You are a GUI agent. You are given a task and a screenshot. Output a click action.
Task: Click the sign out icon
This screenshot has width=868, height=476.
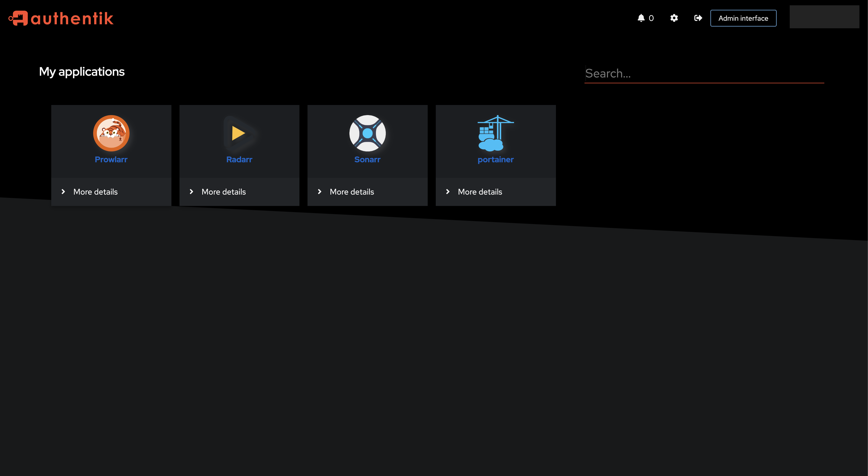(698, 18)
